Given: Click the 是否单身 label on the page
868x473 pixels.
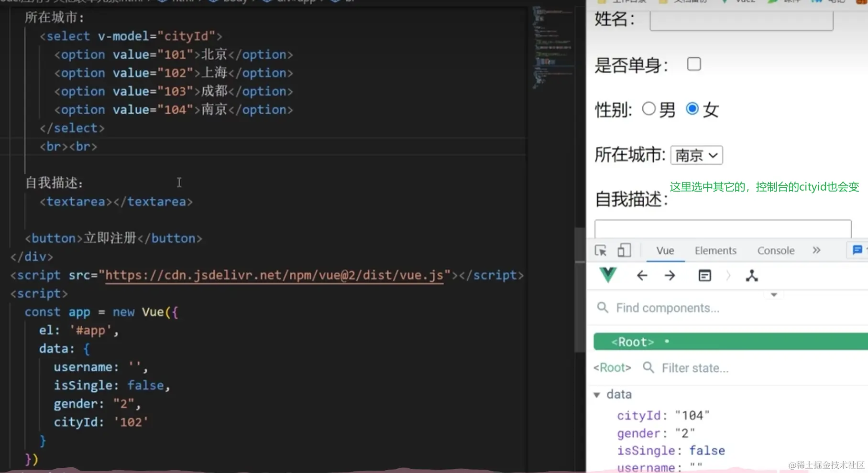Looking at the screenshot, I should (x=631, y=65).
